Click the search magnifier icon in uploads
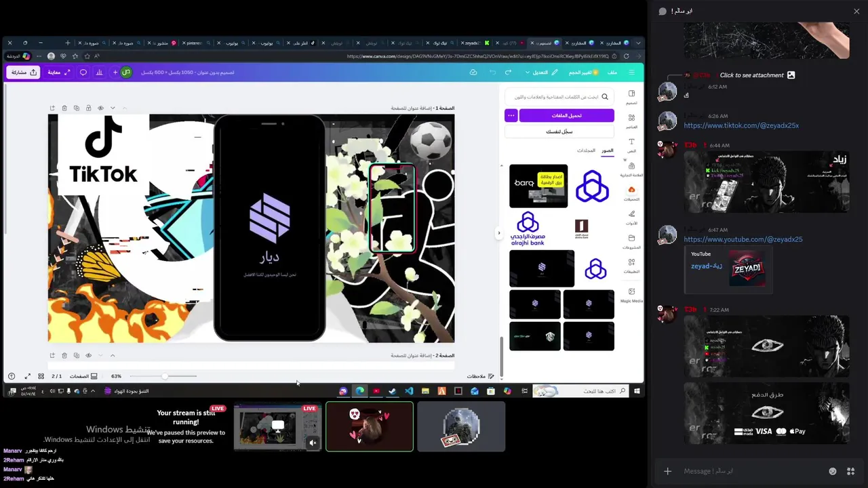868x488 pixels. (605, 97)
